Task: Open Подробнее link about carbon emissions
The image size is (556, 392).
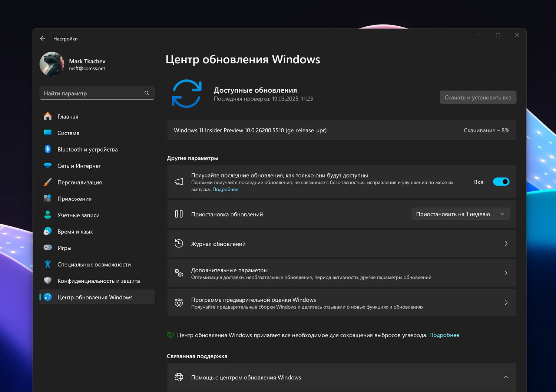Action: click(444, 335)
